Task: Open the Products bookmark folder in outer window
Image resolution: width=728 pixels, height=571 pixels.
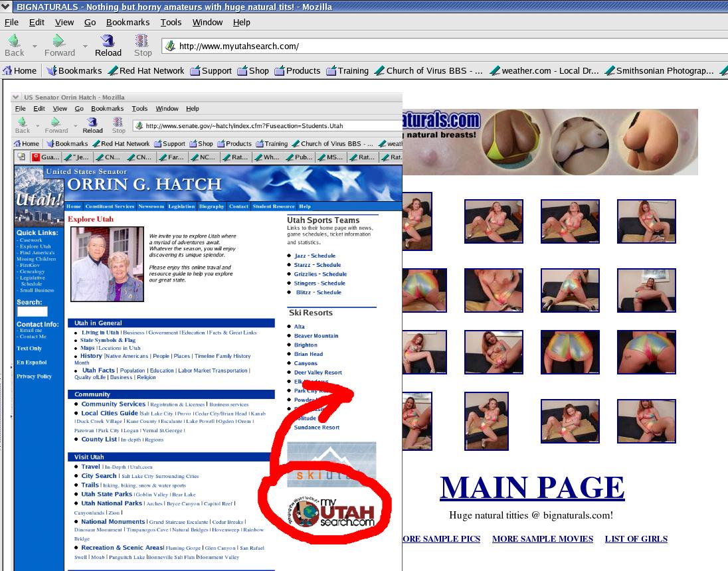Action: point(297,70)
